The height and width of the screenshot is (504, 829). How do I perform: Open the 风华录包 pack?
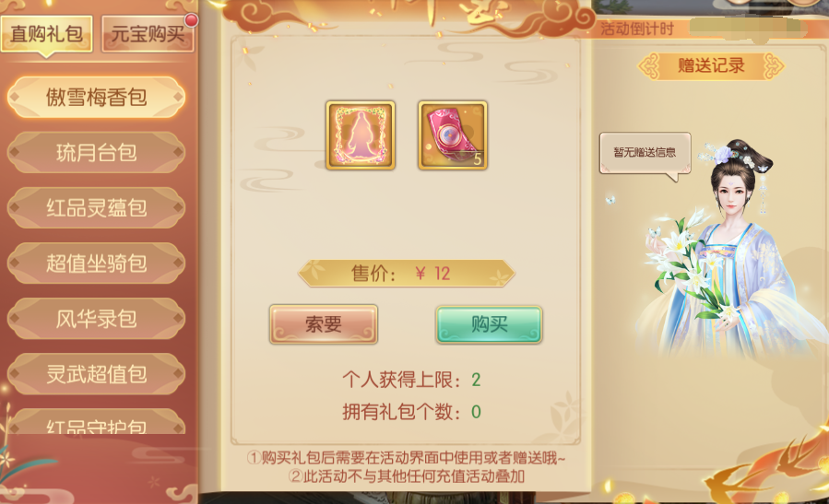[x=96, y=319]
